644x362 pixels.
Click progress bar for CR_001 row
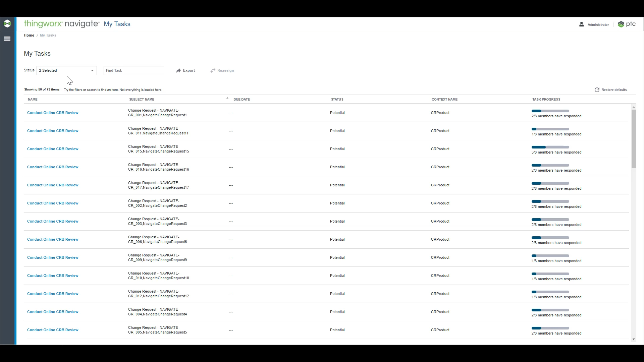point(550,111)
